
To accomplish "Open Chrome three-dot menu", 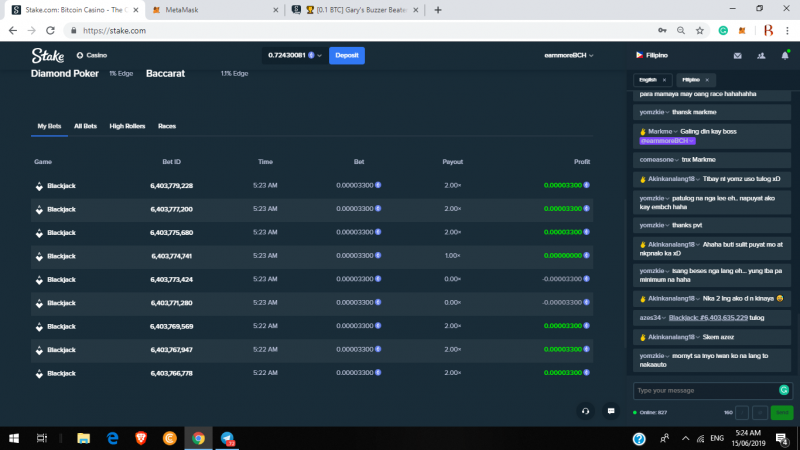I will click(787, 31).
